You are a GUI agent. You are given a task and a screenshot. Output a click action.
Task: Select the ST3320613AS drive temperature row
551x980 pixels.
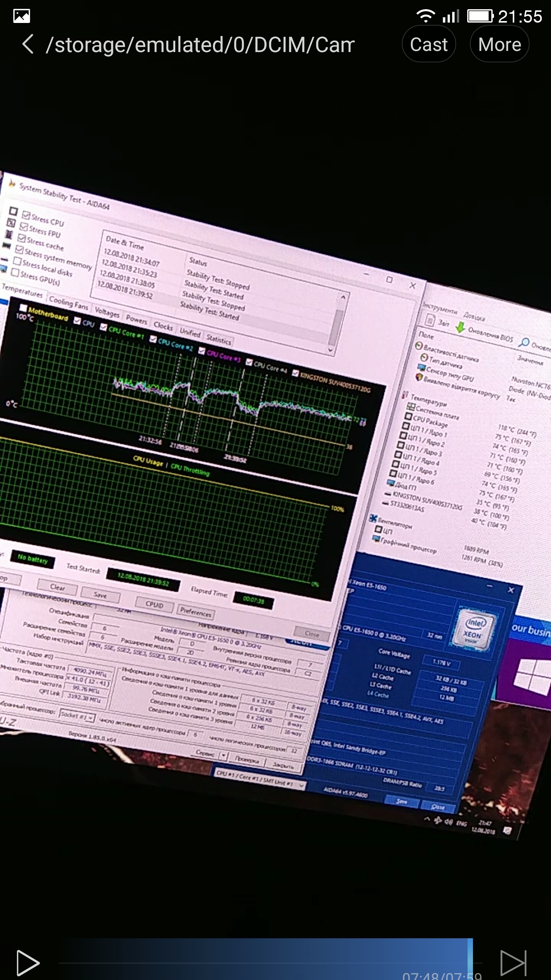404,506
